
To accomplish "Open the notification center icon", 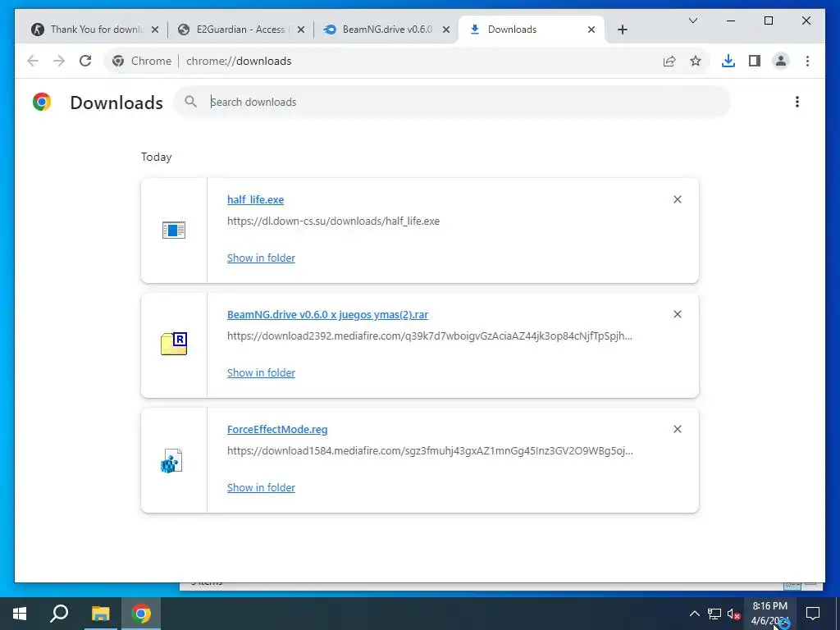I will pyautogui.click(x=813, y=614).
